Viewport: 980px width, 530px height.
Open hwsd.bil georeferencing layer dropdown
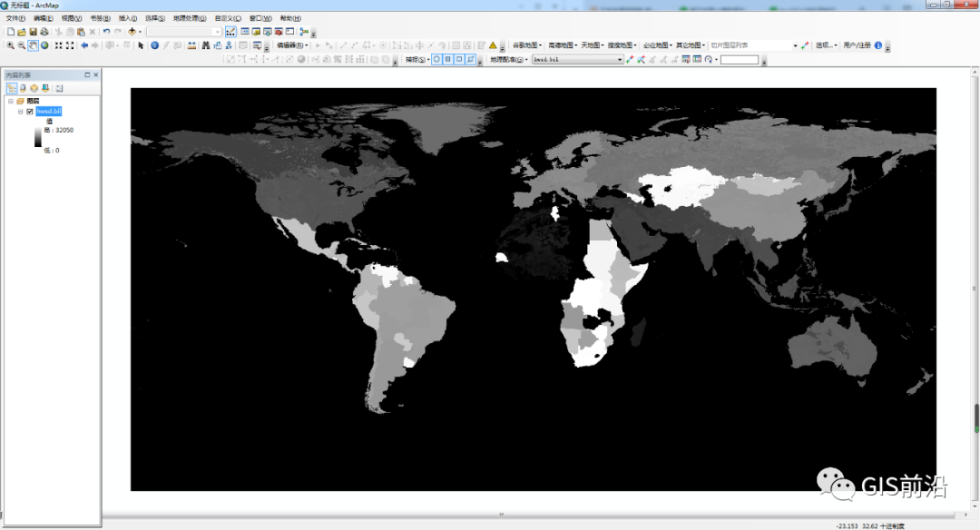click(x=577, y=59)
